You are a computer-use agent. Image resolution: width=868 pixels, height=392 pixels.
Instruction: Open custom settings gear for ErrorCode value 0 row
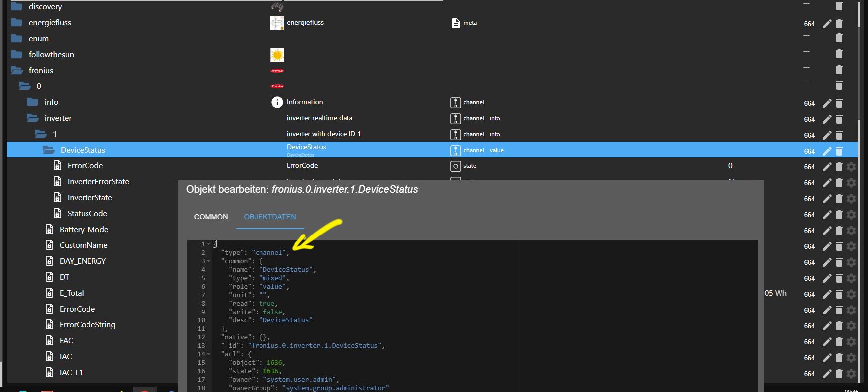tap(851, 167)
